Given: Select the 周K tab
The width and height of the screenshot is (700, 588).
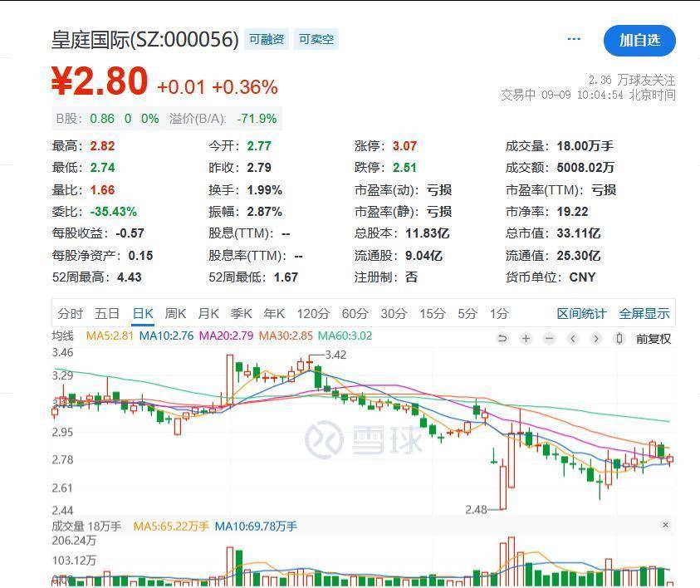Looking at the screenshot, I should pos(175,314).
